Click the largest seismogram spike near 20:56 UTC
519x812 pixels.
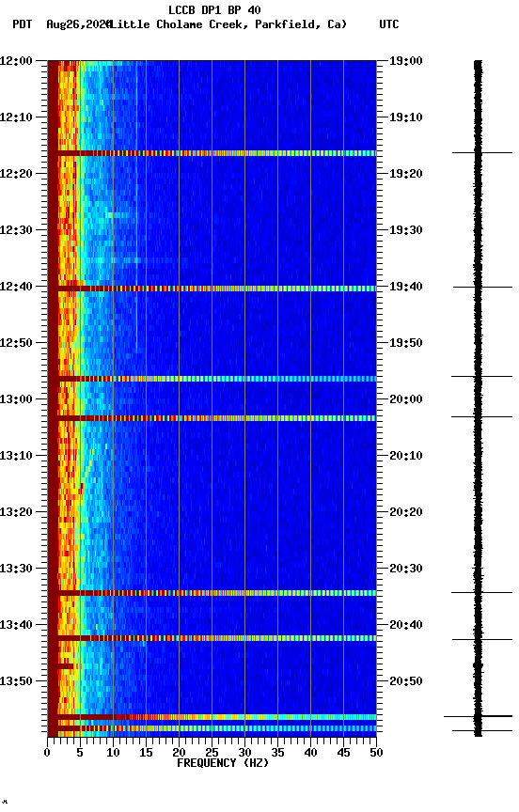click(478, 716)
